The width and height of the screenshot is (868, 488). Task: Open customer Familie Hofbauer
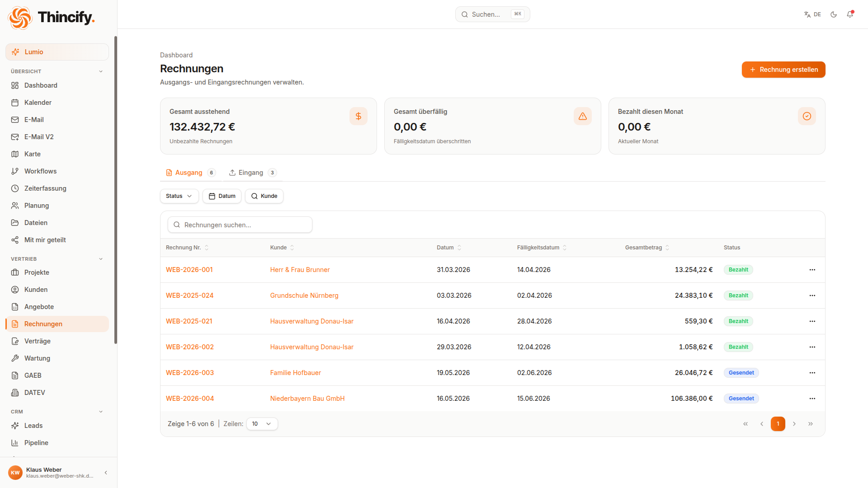point(296,373)
